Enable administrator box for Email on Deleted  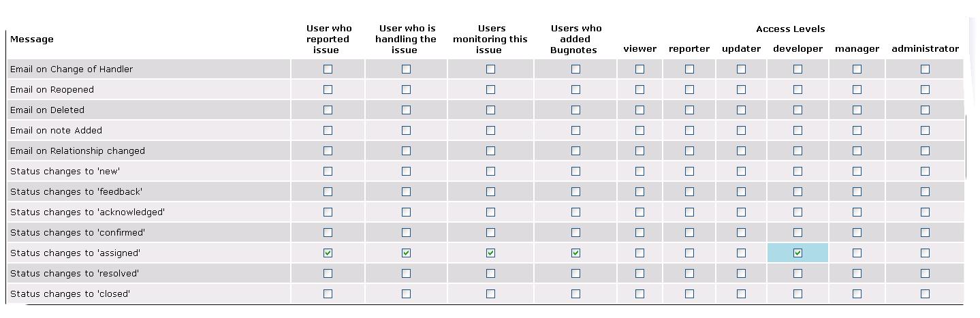925,110
